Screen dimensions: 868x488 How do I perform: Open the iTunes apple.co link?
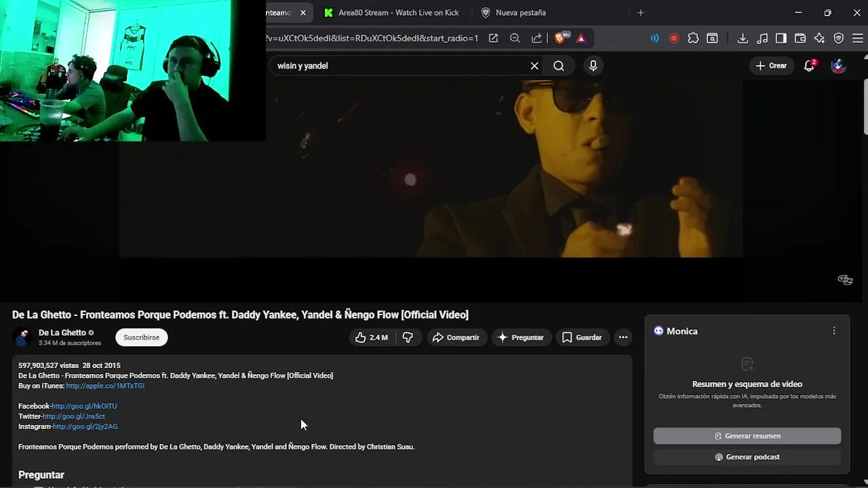click(105, 386)
